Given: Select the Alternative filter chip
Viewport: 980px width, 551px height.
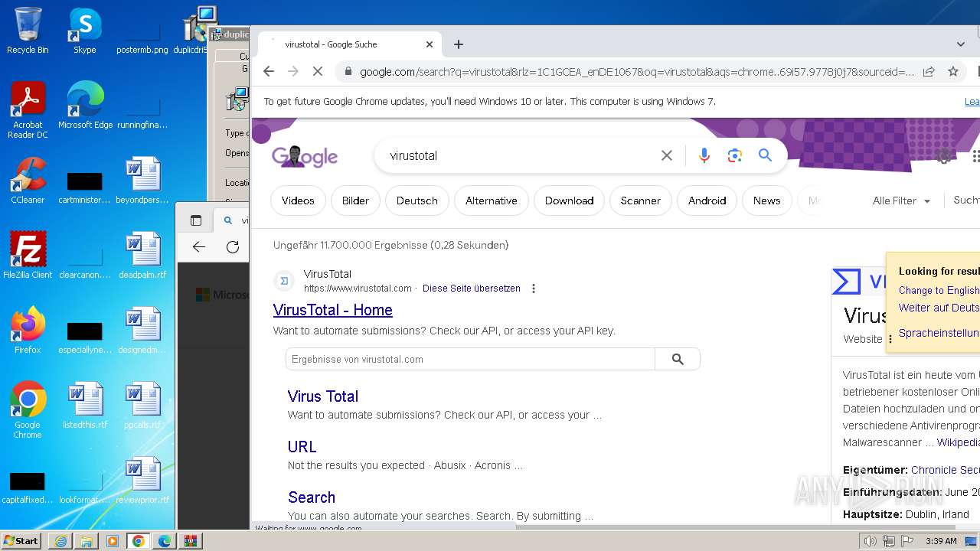Looking at the screenshot, I should point(492,201).
